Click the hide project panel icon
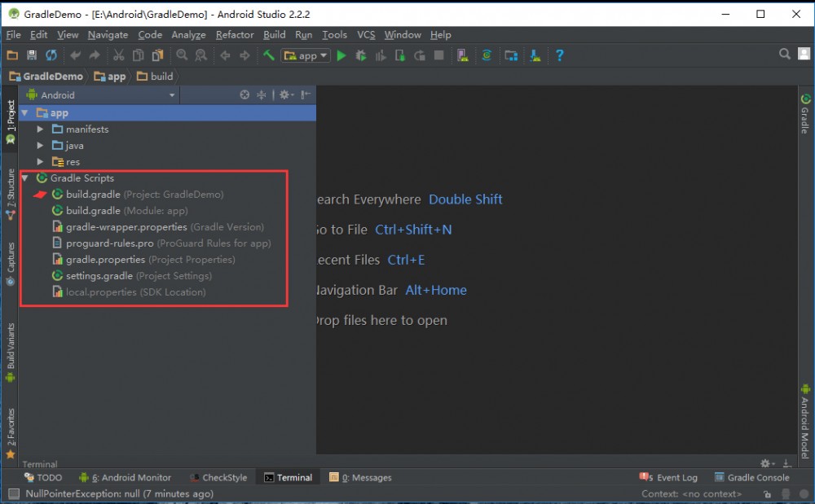Image resolution: width=815 pixels, height=504 pixels. pyautogui.click(x=306, y=94)
